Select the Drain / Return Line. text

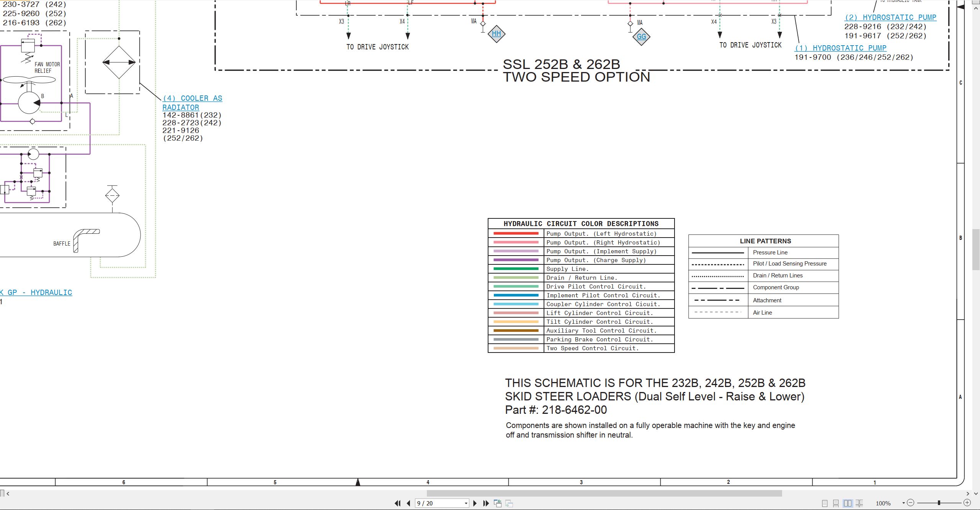tap(582, 278)
